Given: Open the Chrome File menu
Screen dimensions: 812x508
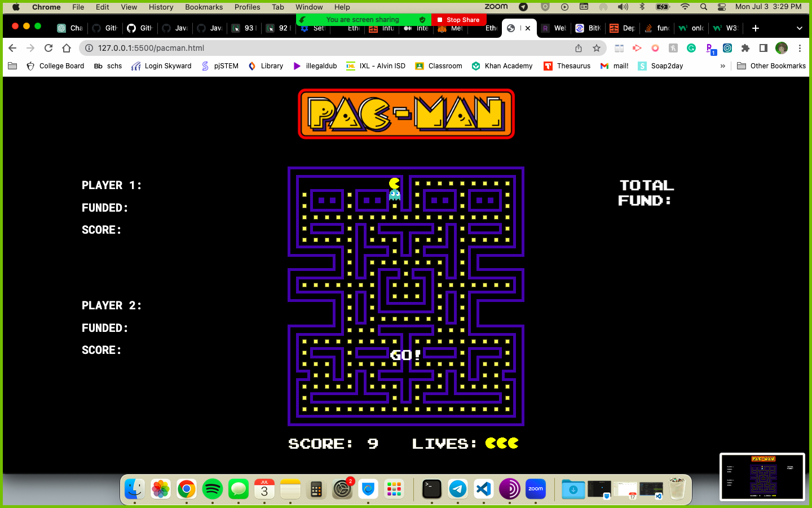Looking at the screenshot, I should click(x=78, y=7).
